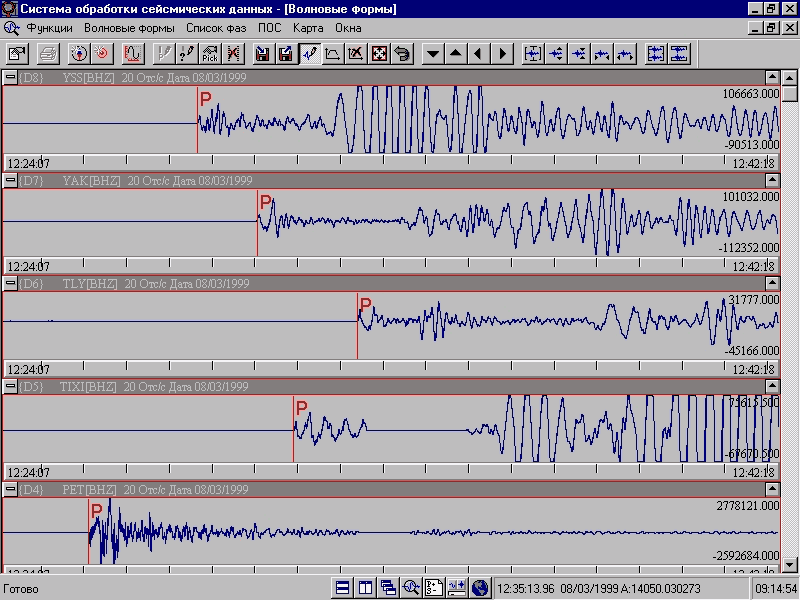Click the delete phase pick icon with red X

[233, 53]
